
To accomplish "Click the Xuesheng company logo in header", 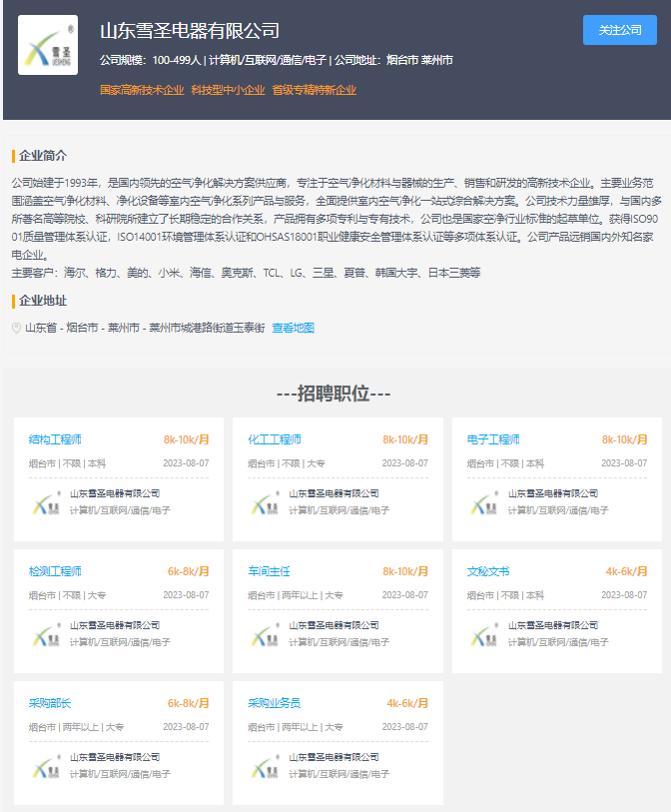I will [x=48, y=45].
